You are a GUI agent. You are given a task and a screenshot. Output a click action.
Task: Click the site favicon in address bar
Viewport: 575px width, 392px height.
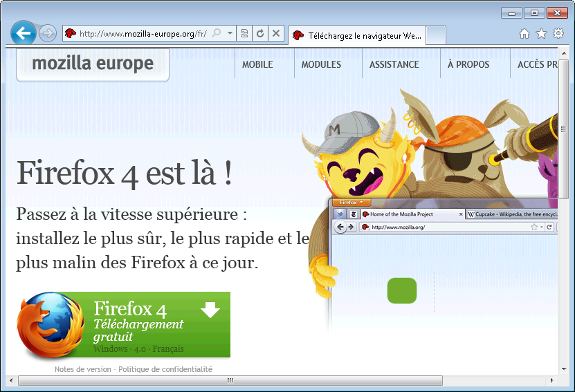(x=70, y=33)
